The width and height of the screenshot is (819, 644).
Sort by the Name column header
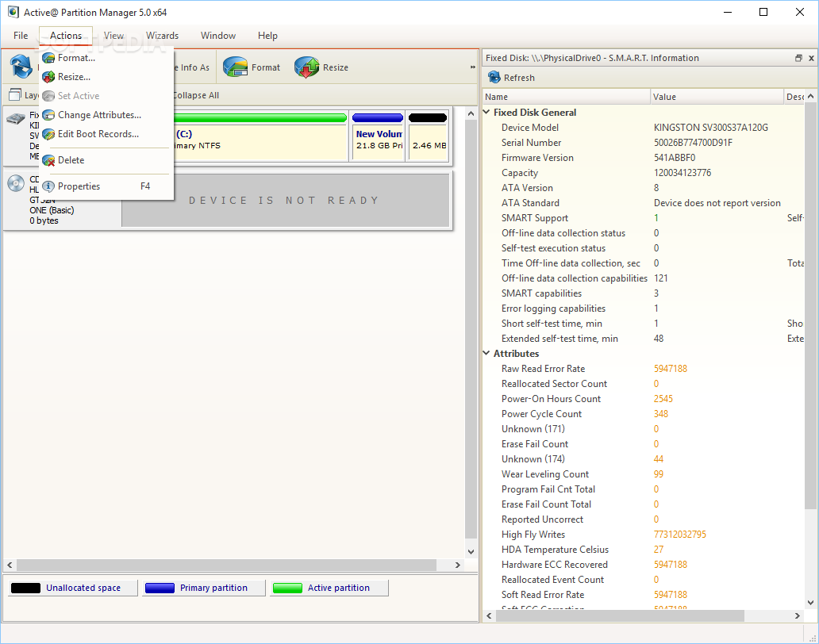[x=566, y=97]
